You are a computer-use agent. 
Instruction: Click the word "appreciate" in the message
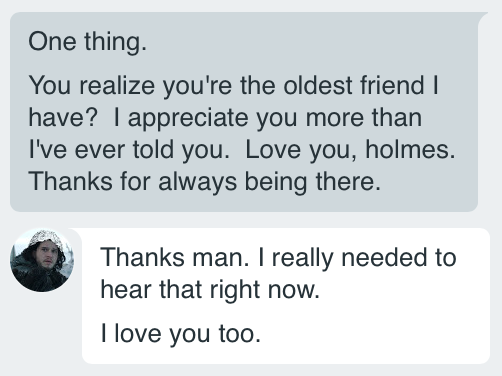pos(188,118)
